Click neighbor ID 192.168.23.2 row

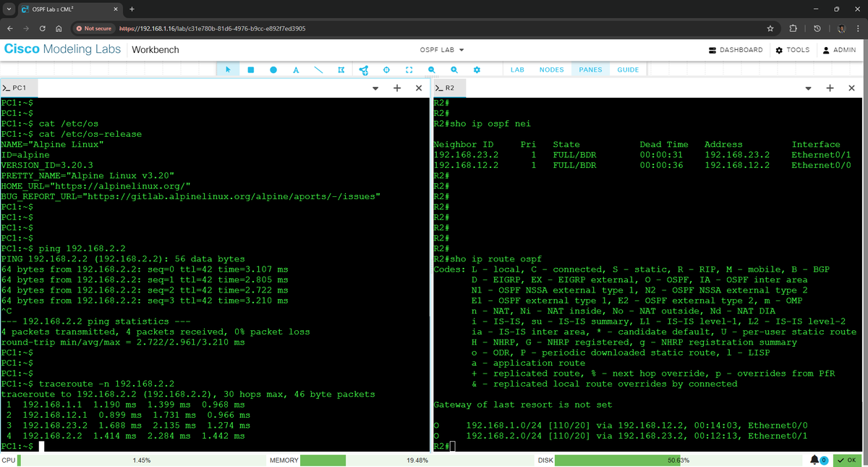coord(642,154)
